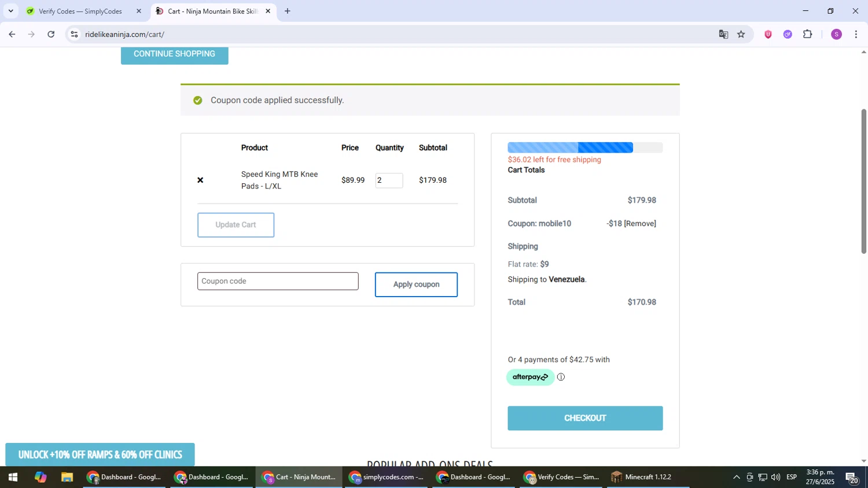Change the ESP keyboard language
This screenshot has height=488, width=868.
(x=792, y=478)
